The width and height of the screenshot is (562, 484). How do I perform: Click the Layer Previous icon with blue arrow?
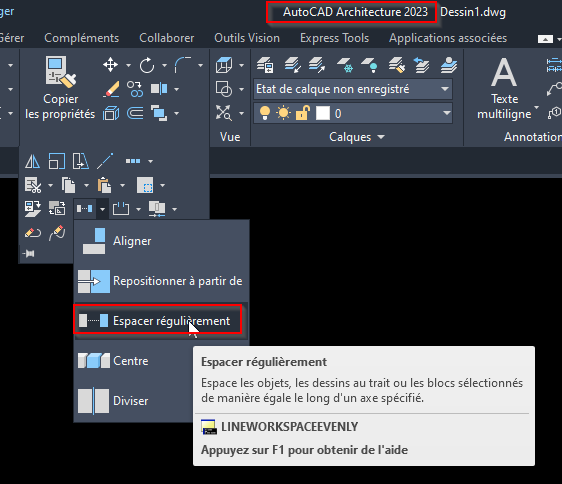pyautogui.click(x=422, y=65)
